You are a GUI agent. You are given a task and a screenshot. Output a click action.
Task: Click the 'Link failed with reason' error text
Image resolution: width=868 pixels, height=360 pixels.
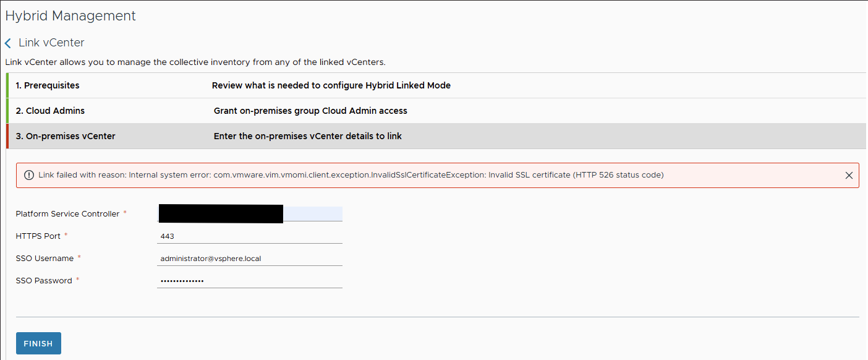(x=351, y=175)
